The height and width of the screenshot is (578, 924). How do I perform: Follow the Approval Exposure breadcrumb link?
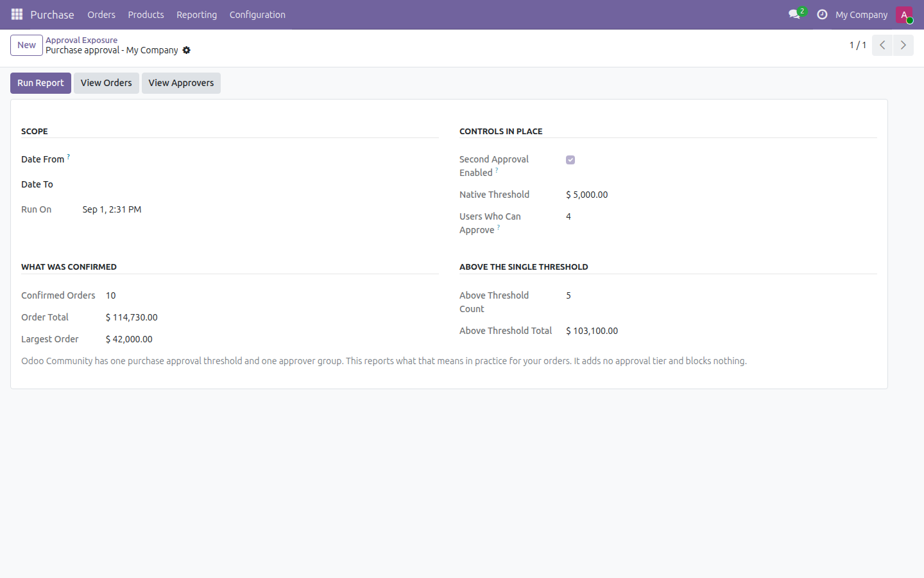click(81, 40)
